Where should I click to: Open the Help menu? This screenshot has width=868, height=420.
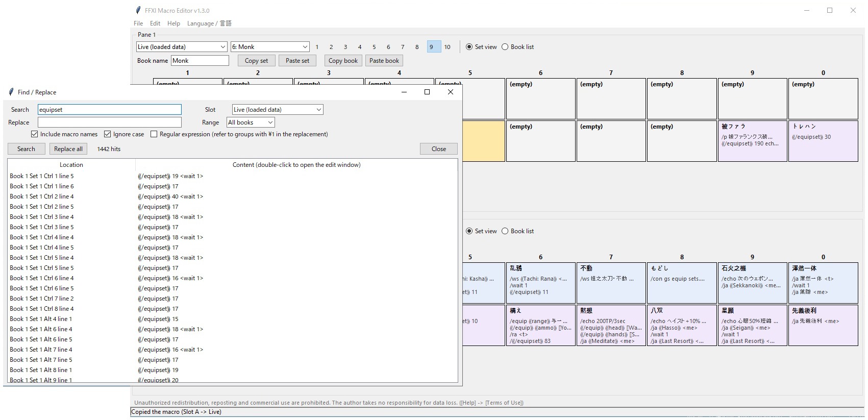coord(173,23)
